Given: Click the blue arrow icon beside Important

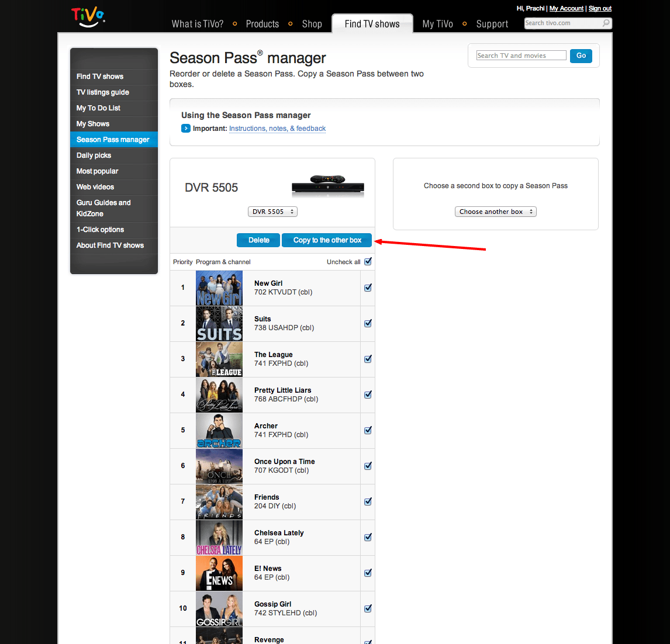Looking at the screenshot, I should pyautogui.click(x=186, y=129).
